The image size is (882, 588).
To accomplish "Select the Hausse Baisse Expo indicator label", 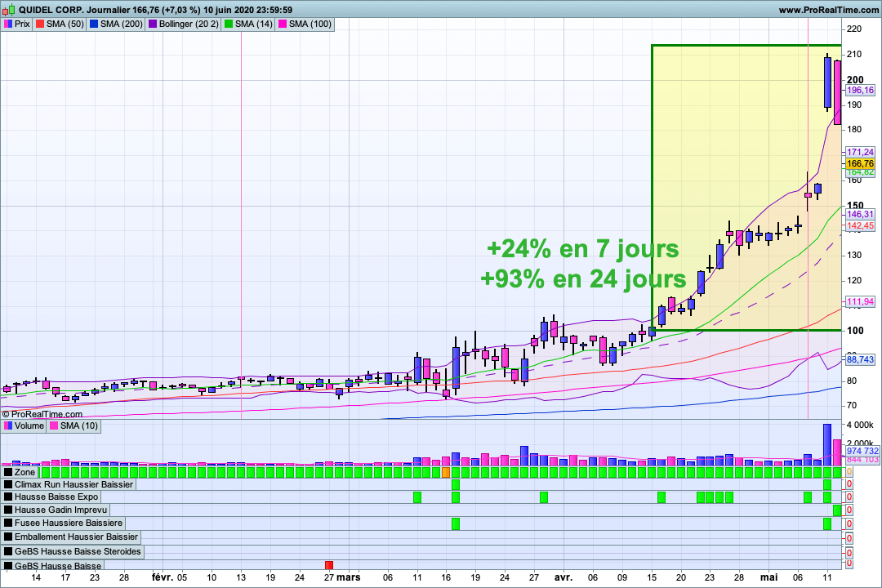I will click(x=56, y=497).
